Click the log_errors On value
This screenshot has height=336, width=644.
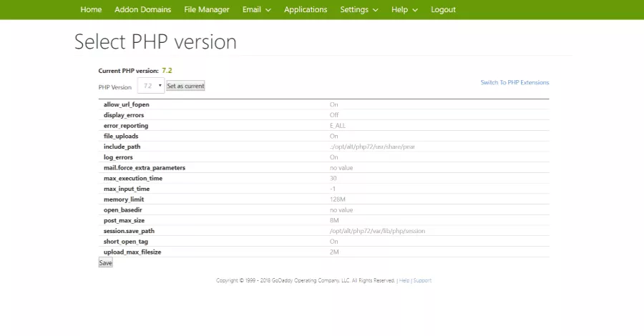click(x=334, y=157)
